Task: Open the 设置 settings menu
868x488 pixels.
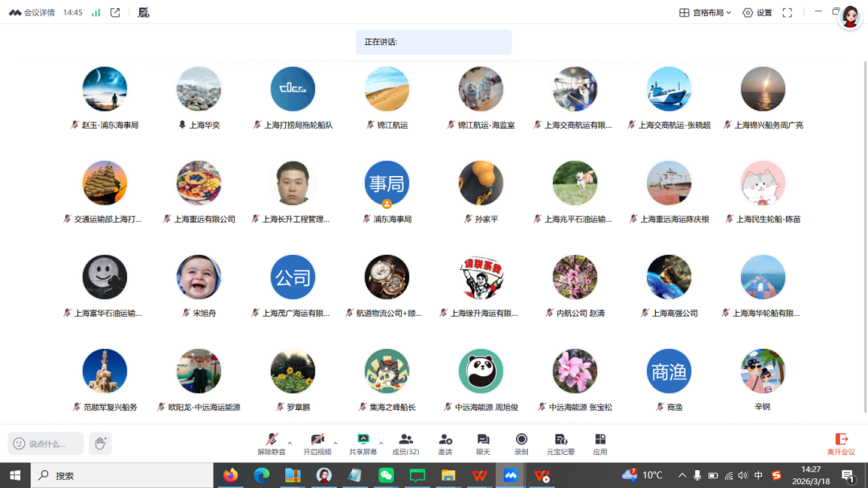Action: click(x=757, y=13)
